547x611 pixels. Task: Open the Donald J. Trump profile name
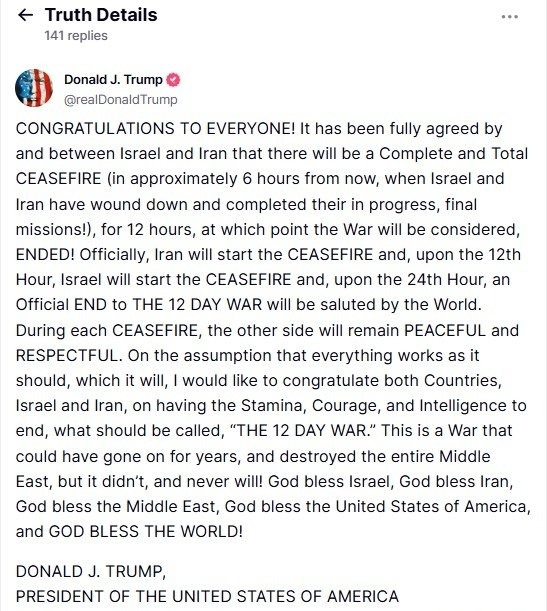[x=113, y=79]
